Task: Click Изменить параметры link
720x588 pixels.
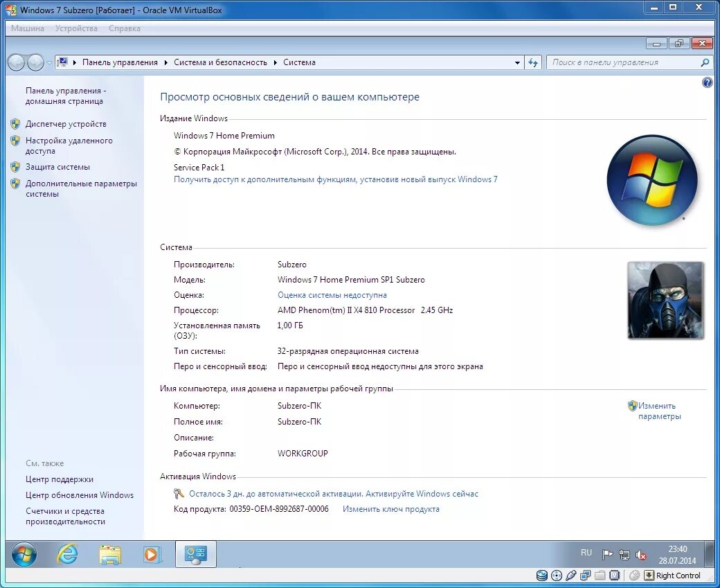Action: pos(659,411)
